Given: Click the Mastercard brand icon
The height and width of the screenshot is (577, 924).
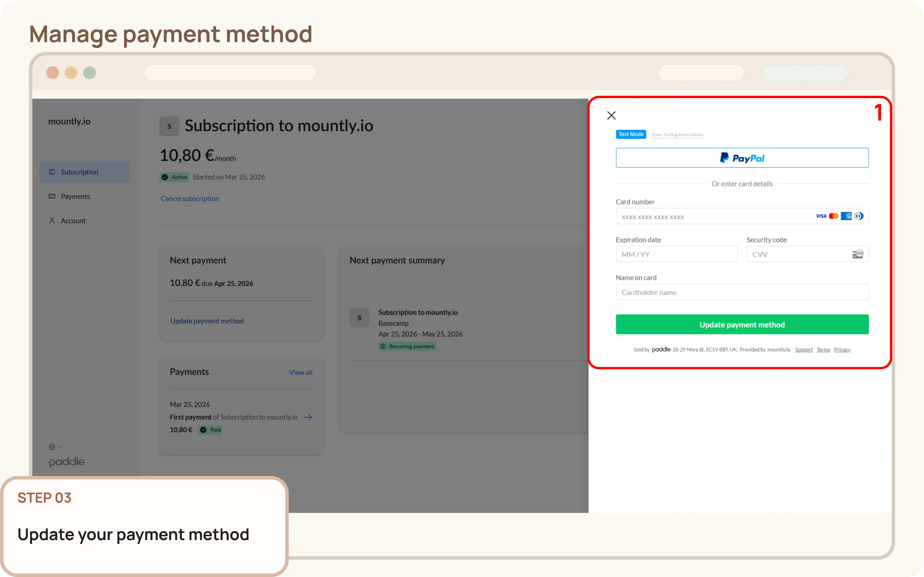Looking at the screenshot, I should click(x=834, y=216).
